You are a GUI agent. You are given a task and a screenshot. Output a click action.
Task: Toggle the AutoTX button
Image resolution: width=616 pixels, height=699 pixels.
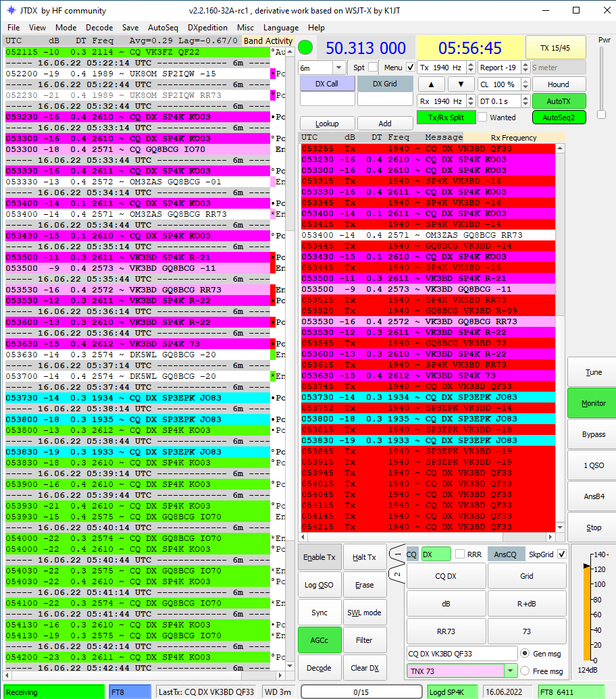[x=559, y=101]
